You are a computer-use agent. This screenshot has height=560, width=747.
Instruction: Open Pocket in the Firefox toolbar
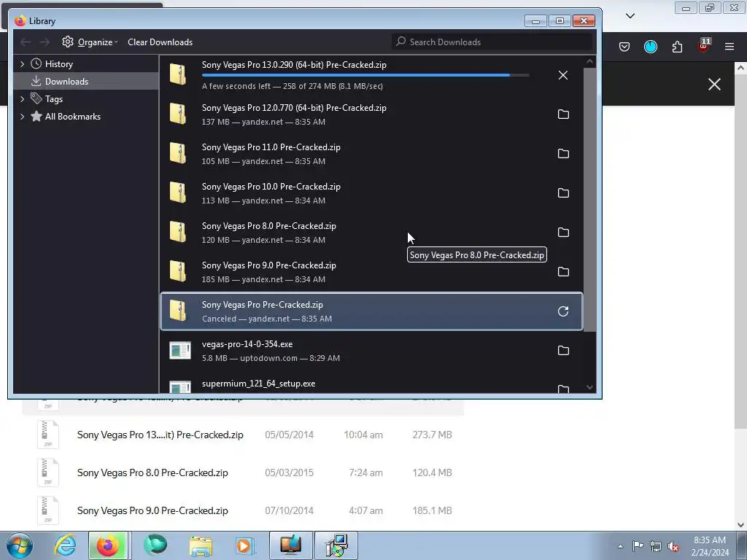coord(624,47)
